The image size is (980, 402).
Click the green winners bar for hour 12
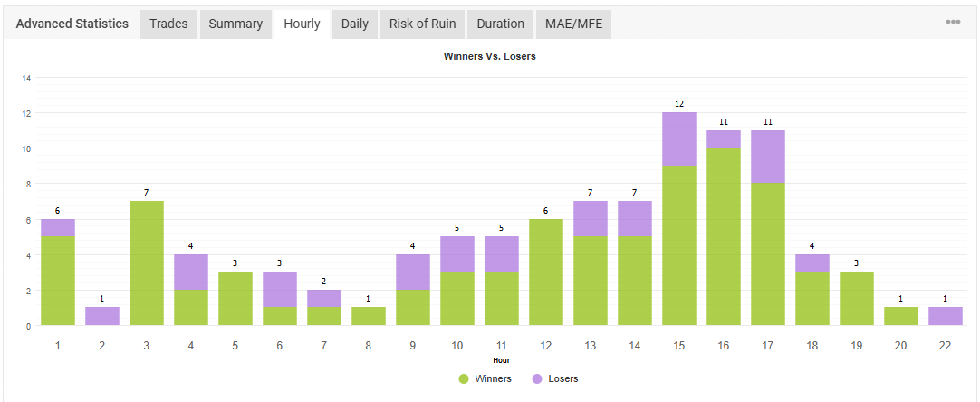[545, 272]
